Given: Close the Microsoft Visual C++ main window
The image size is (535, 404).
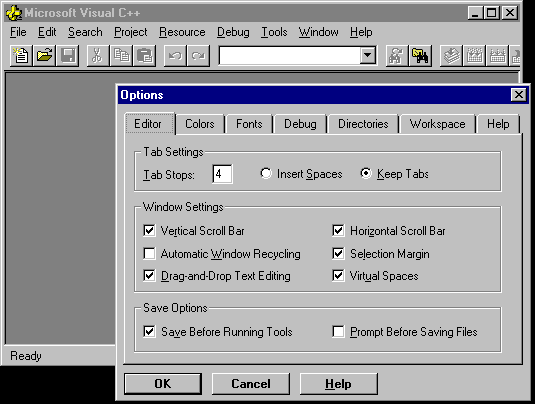Looking at the screenshot, I should point(510,13).
